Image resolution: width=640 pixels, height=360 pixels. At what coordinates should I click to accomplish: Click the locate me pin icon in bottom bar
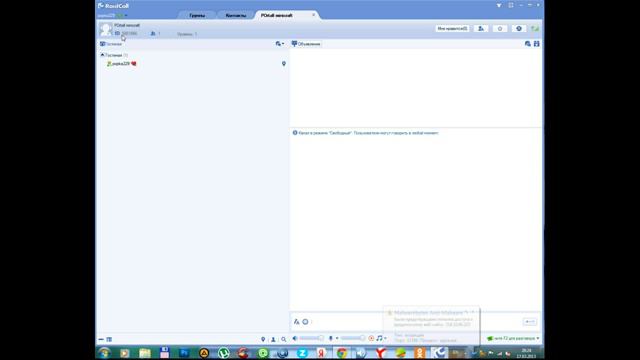point(263,339)
